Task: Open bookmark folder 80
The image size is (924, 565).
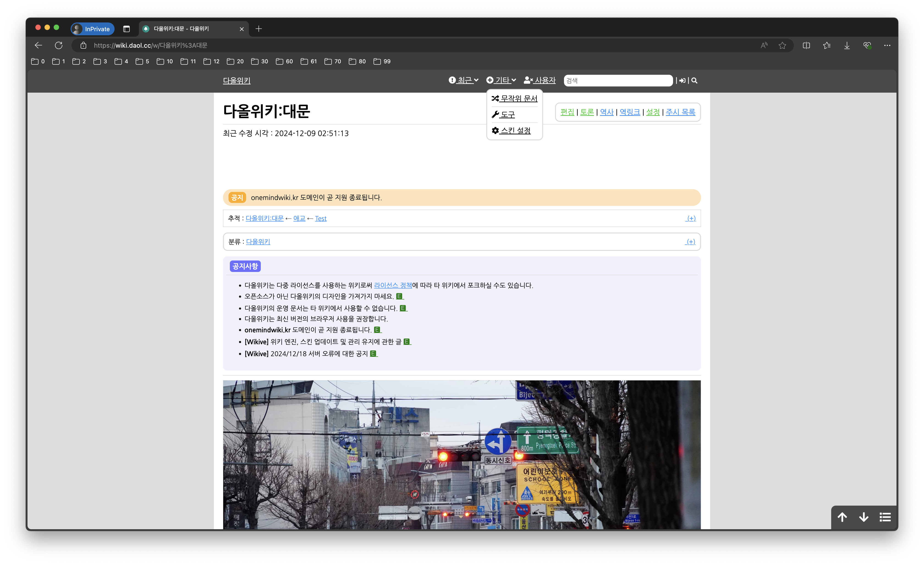Action: pos(357,61)
